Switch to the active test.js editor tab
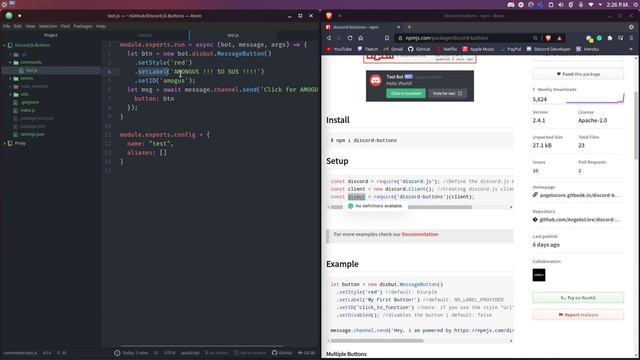The height and width of the screenshot is (360, 640). [x=233, y=36]
